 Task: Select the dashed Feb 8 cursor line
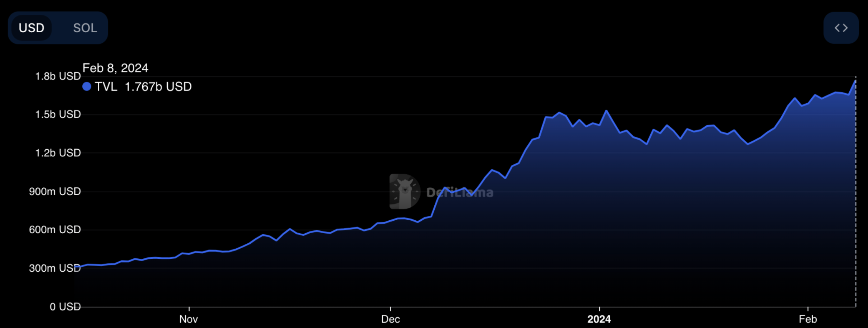coord(856,192)
